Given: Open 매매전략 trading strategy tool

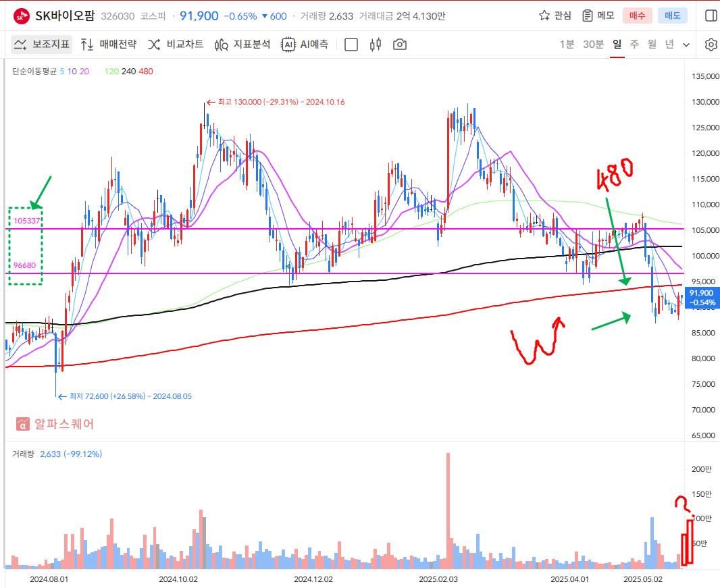Looking at the screenshot, I should click(x=109, y=45).
